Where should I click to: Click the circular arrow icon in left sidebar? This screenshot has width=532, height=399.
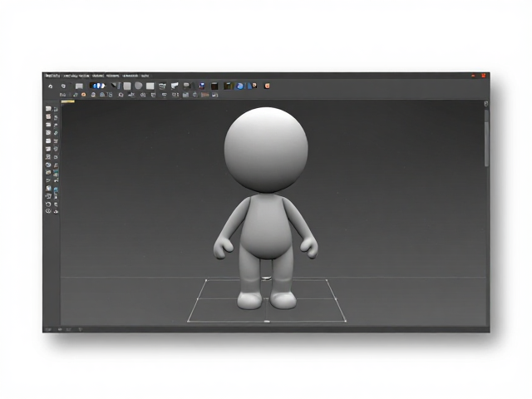tap(48, 204)
